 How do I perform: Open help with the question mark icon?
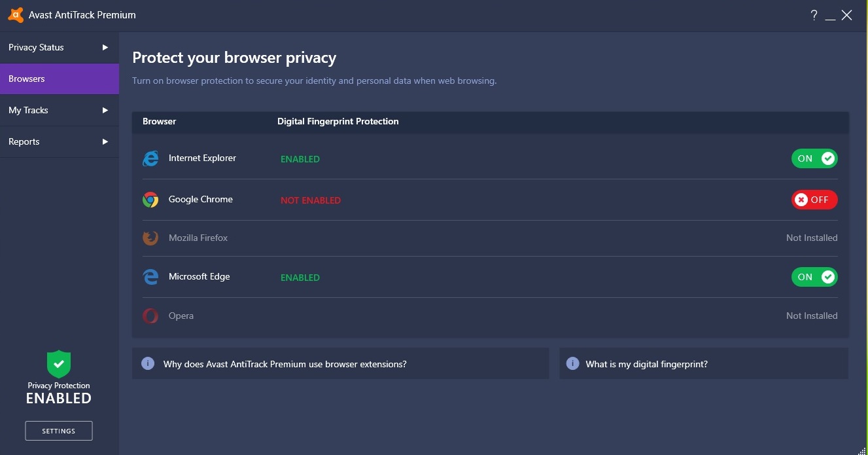(x=814, y=15)
